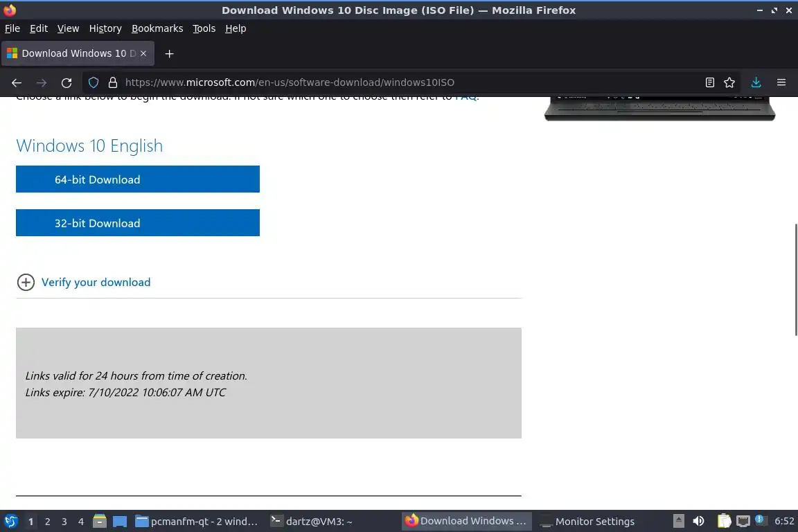Open the View menu
Image resolution: width=798 pixels, height=532 pixels.
[x=68, y=28]
